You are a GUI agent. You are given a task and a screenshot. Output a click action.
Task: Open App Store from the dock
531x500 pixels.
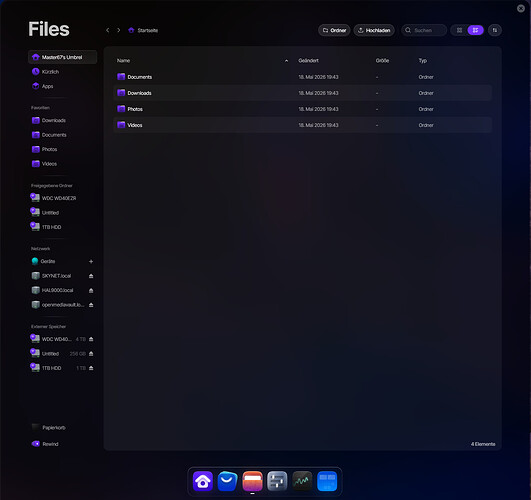point(228,481)
